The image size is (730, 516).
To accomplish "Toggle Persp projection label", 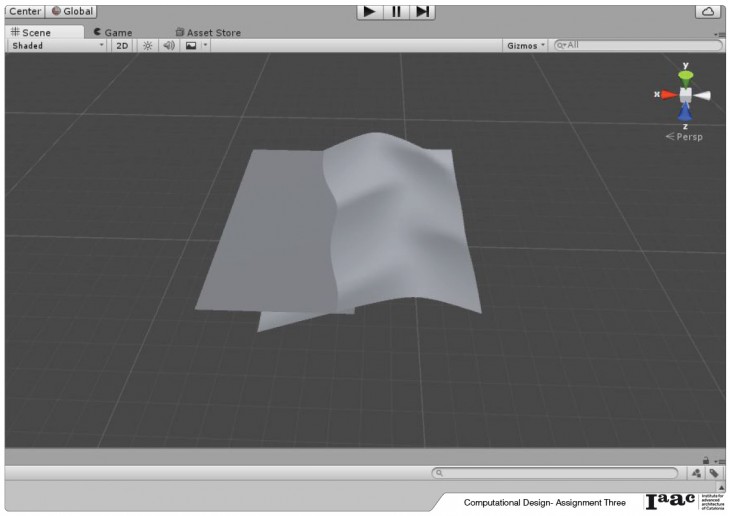I will [685, 137].
